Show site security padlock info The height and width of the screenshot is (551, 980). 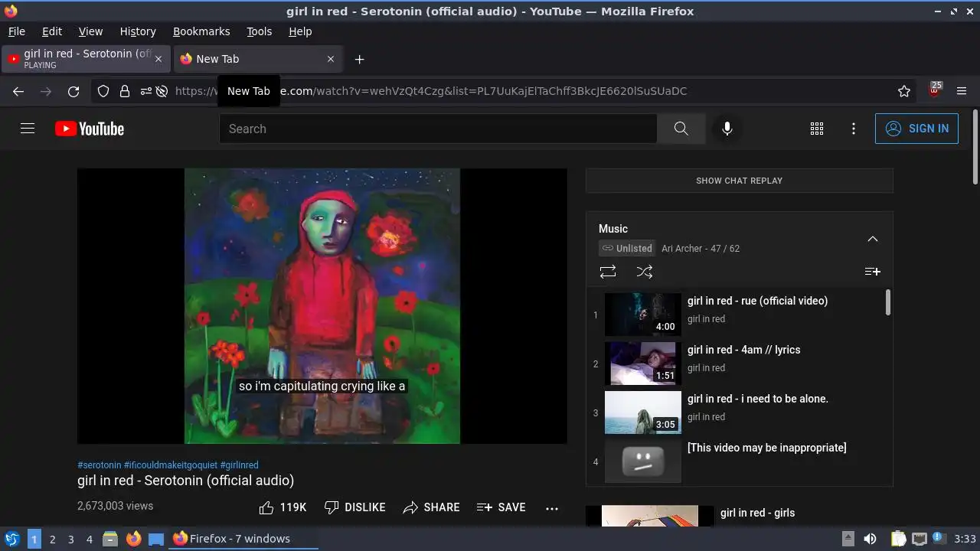(125, 91)
